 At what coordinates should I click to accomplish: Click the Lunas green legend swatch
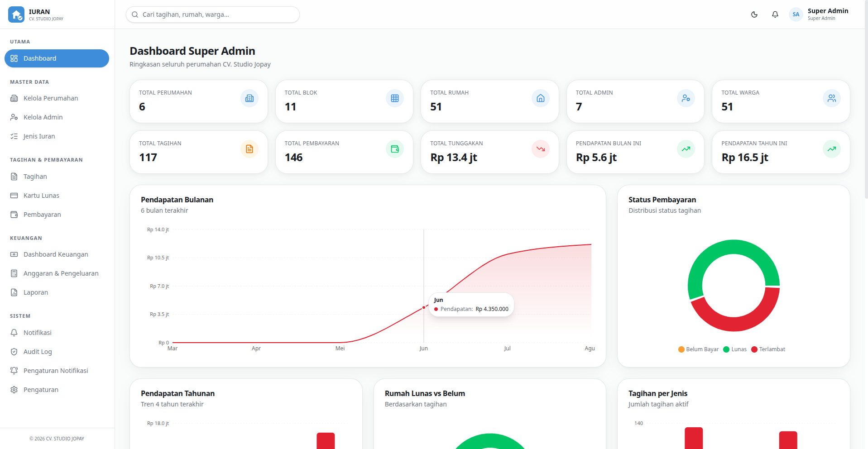point(726,349)
